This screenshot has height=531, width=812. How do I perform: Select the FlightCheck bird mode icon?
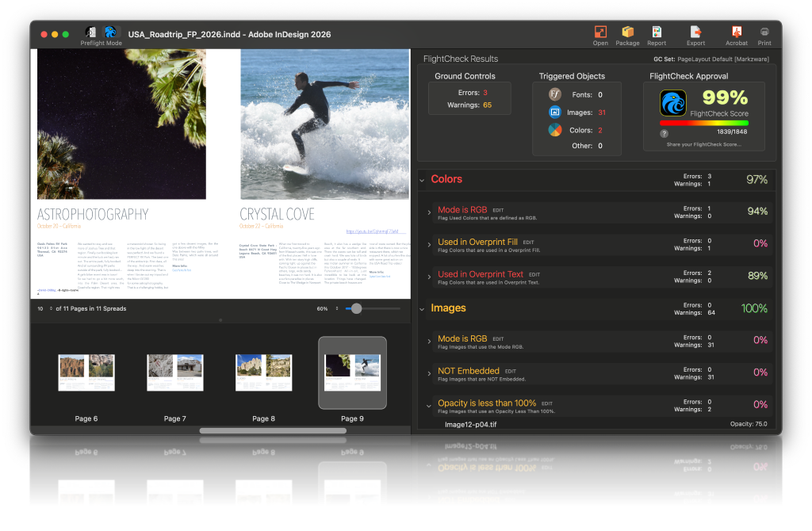point(110,32)
